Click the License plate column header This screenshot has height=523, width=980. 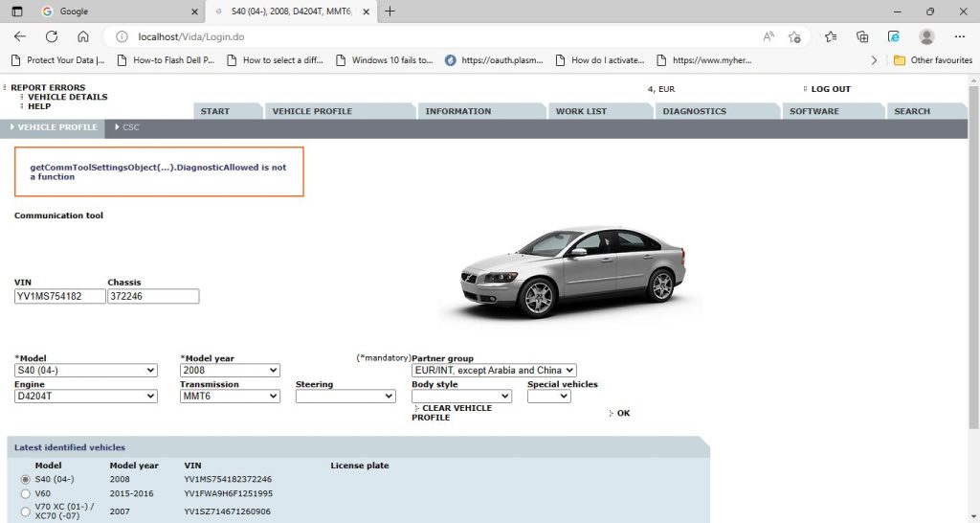pos(360,466)
